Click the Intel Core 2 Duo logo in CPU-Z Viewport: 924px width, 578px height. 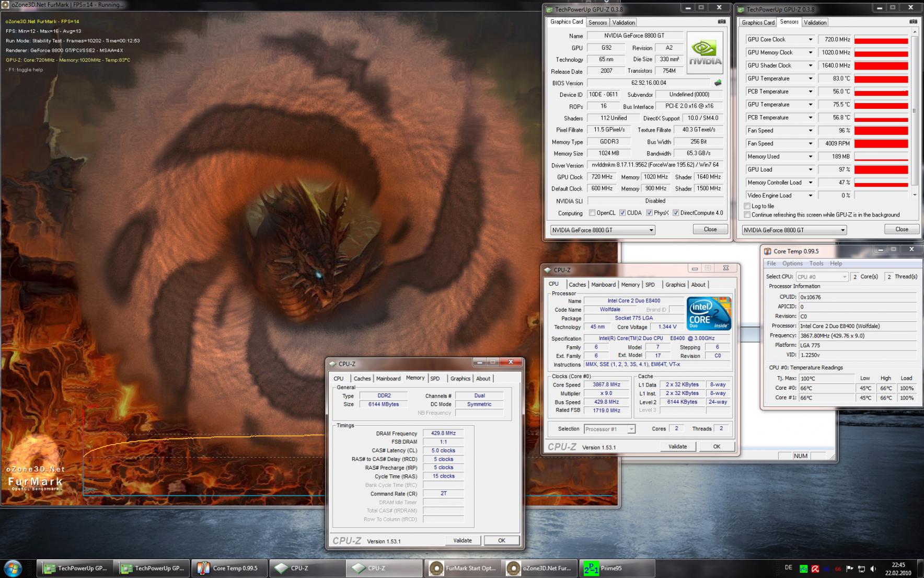pos(709,313)
